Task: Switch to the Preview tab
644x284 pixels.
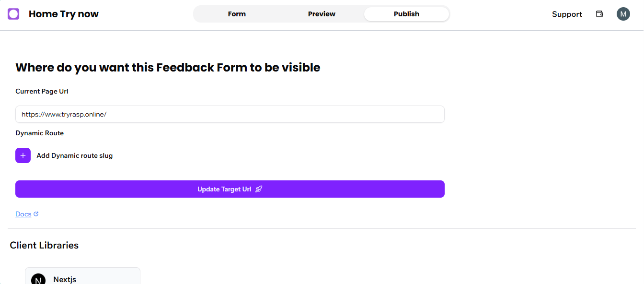Action: 322,14
